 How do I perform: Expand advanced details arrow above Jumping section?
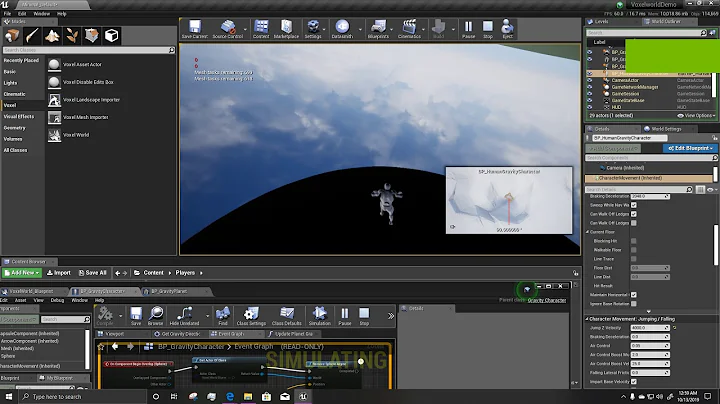click(x=648, y=311)
